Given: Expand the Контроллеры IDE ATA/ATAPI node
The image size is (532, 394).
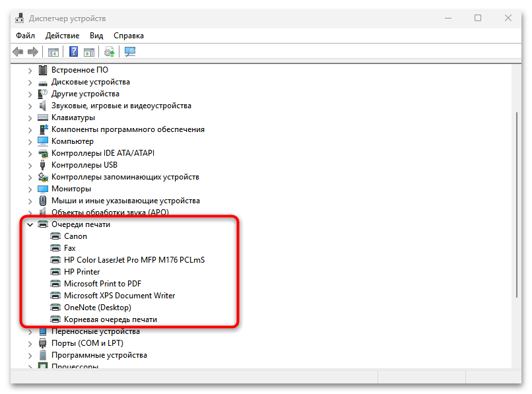Looking at the screenshot, I should pyautogui.click(x=30, y=154).
